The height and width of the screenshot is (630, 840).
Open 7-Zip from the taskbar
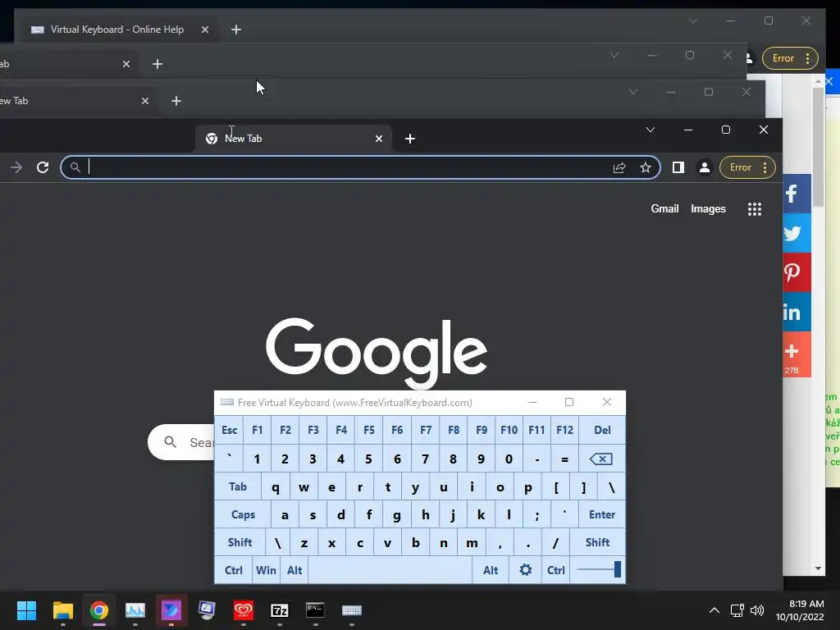[279, 610]
